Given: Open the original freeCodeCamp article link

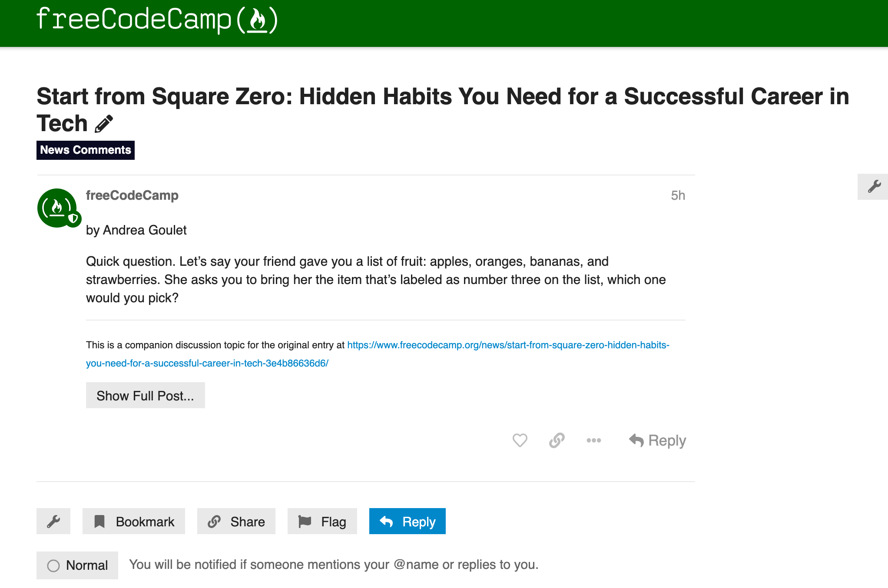Looking at the screenshot, I should pyautogui.click(x=478, y=345).
